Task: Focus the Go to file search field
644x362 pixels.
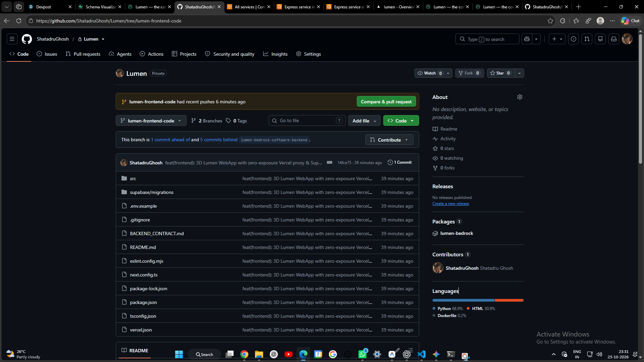Action: (x=307, y=121)
